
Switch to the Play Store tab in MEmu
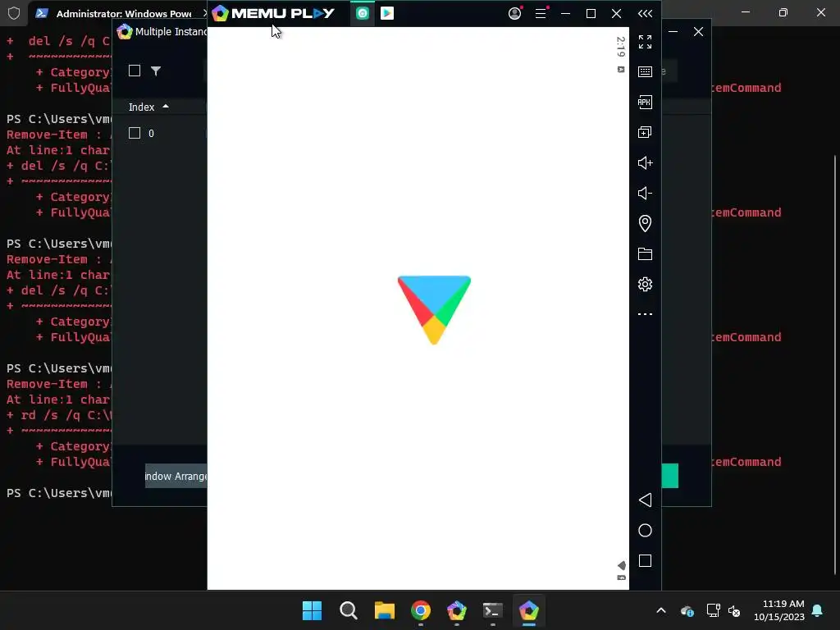pos(387,13)
